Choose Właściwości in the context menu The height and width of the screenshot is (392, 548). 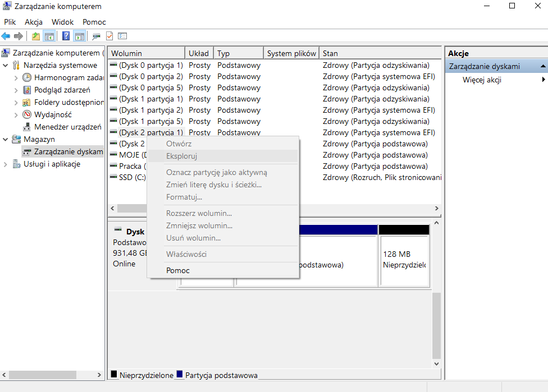click(x=223, y=254)
